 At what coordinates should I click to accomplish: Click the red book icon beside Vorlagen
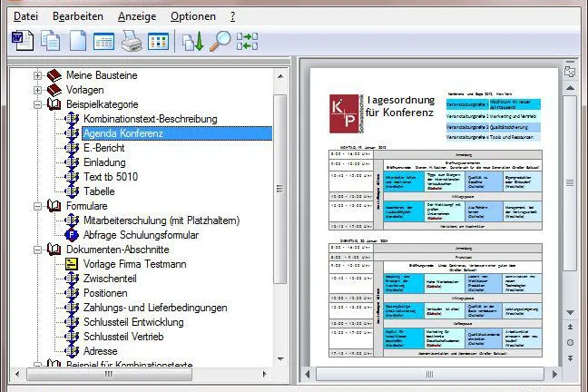(54, 90)
